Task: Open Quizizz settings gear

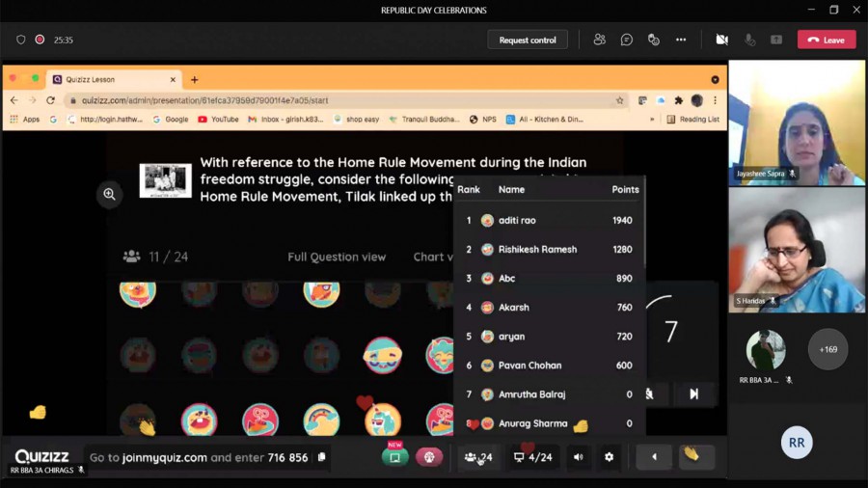Action: click(609, 457)
